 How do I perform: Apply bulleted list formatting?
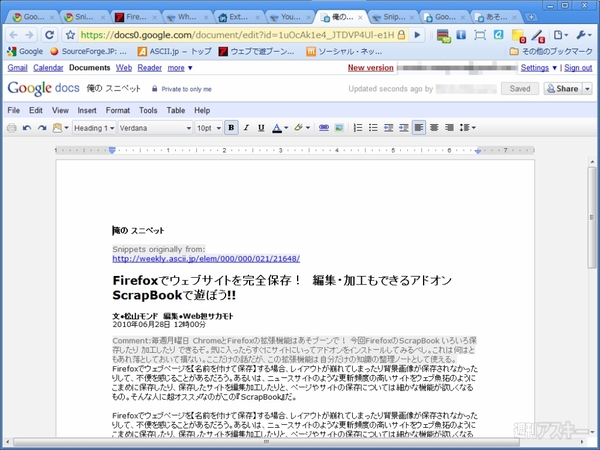tap(373, 128)
